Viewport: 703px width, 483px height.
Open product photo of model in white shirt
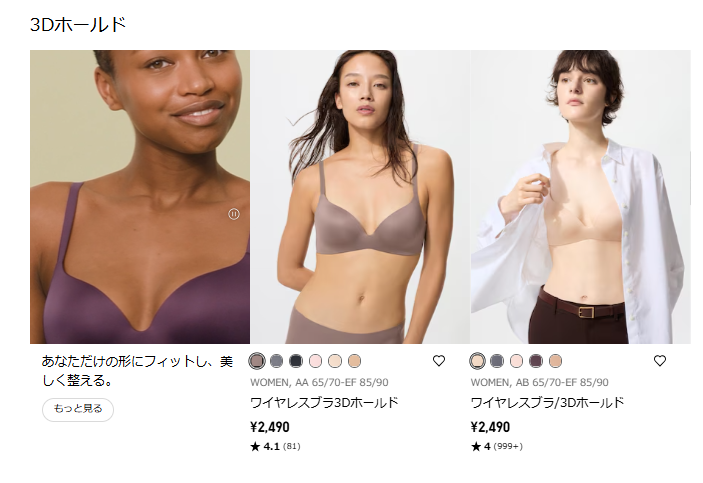click(581, 197)
